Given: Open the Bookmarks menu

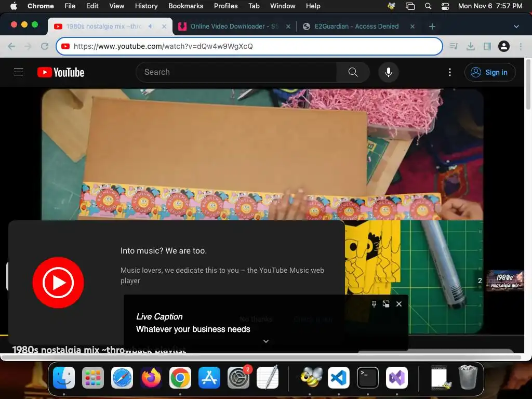Looking at the screenshot, I should (185, 6).
